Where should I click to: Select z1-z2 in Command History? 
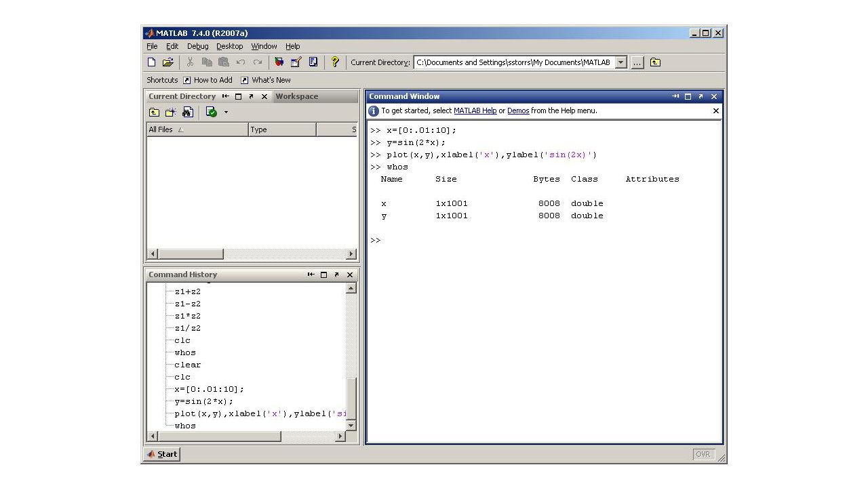tap(187, 304)
